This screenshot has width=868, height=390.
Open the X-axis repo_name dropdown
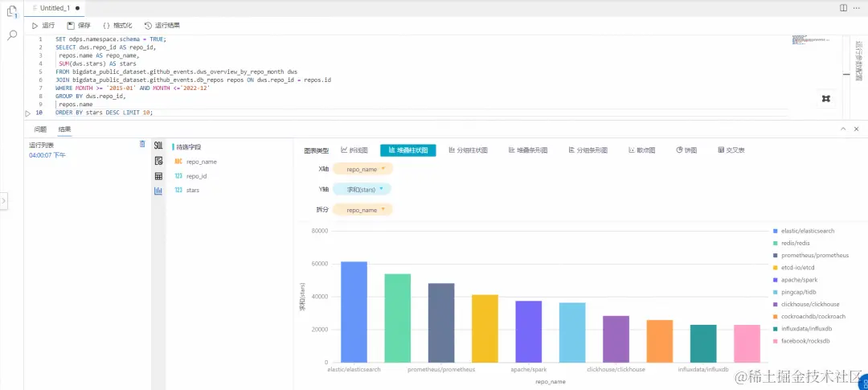coord(362,169)
